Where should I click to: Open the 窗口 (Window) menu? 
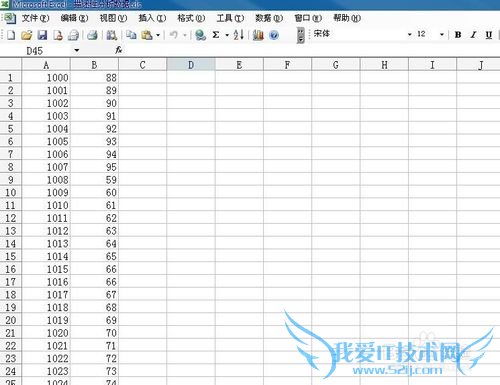tap(308, 18)
